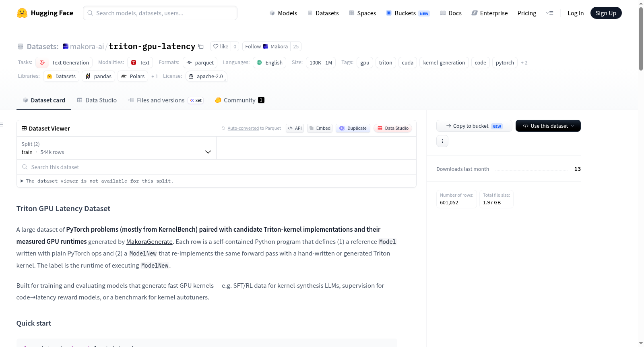644x347 pixels.
Task: Click the xet storage badge
Action: point(196,100)
